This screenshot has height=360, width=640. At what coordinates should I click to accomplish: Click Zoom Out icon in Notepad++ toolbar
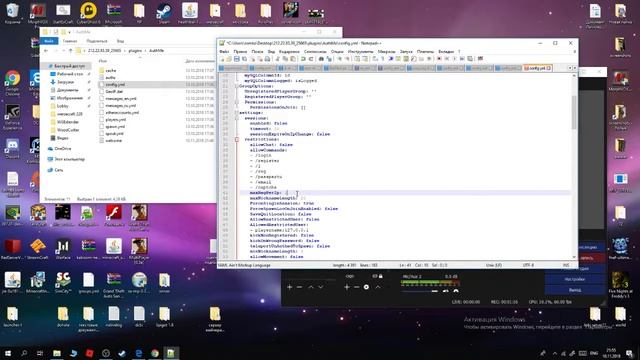347,59
